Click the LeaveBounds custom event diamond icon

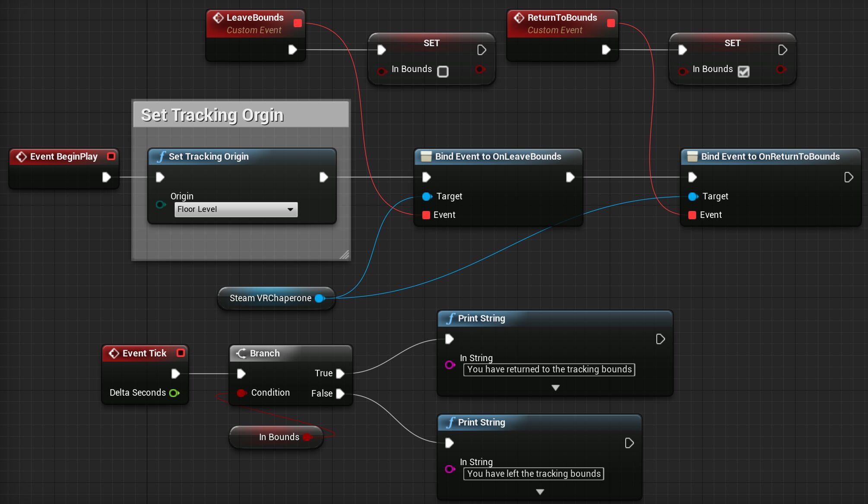point(218,18)
